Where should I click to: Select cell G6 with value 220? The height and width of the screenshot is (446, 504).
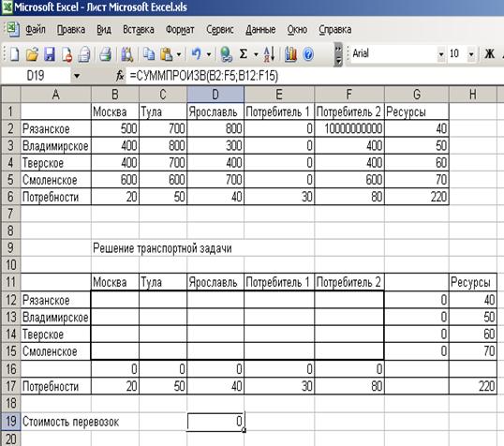(x=417, y=197)
